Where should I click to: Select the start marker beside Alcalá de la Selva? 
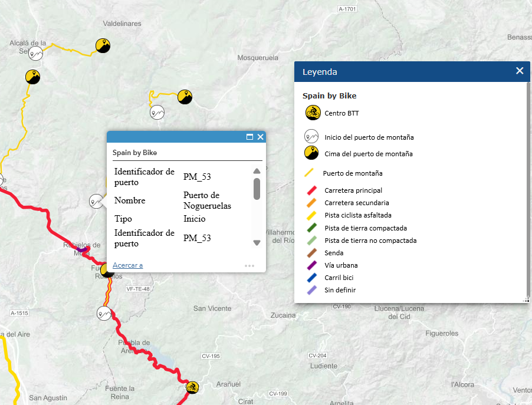36,54
